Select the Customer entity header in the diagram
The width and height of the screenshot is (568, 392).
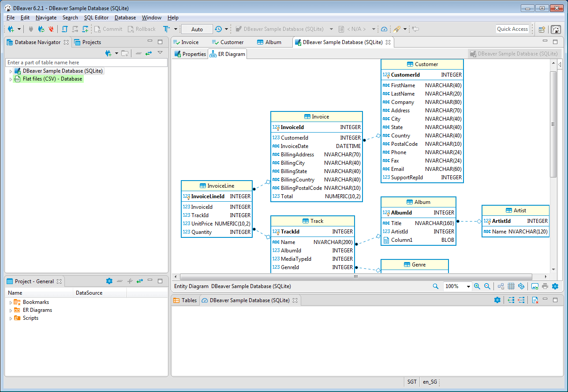click(422, 64)
